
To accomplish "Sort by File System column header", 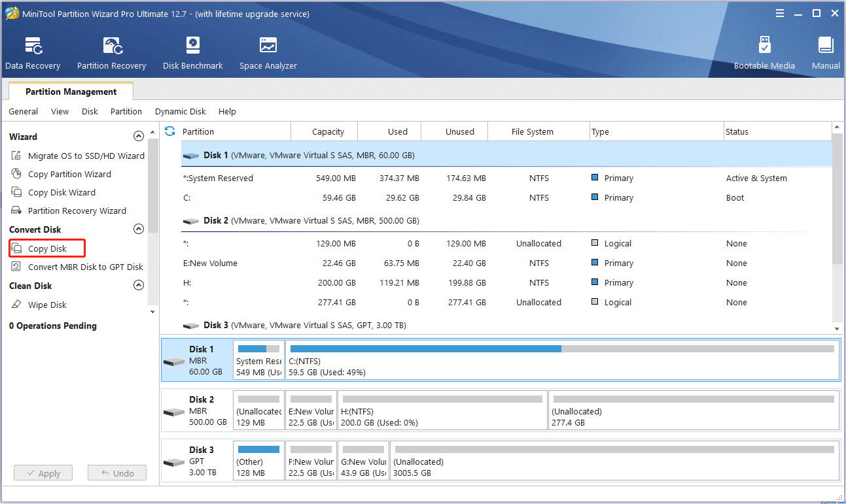I will pyautogui.click(x=539, y=131).
